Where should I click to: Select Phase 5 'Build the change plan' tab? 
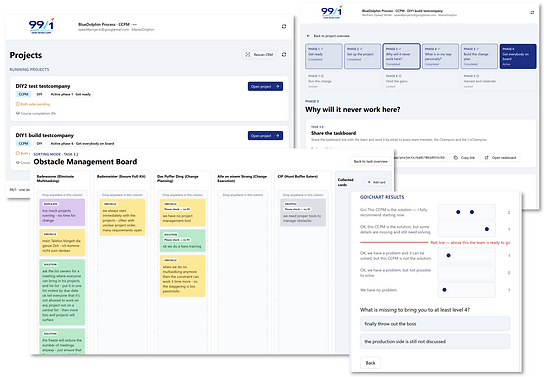tap(479, 56)
